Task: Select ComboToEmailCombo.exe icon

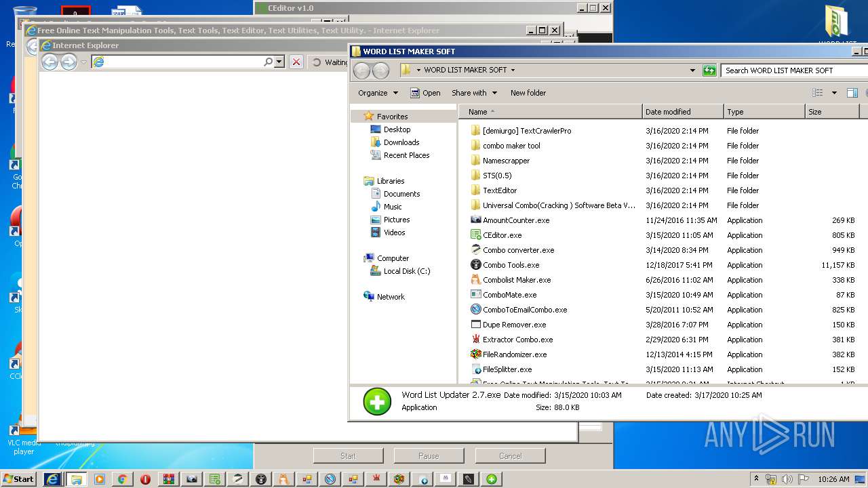Action: [476, 310]
